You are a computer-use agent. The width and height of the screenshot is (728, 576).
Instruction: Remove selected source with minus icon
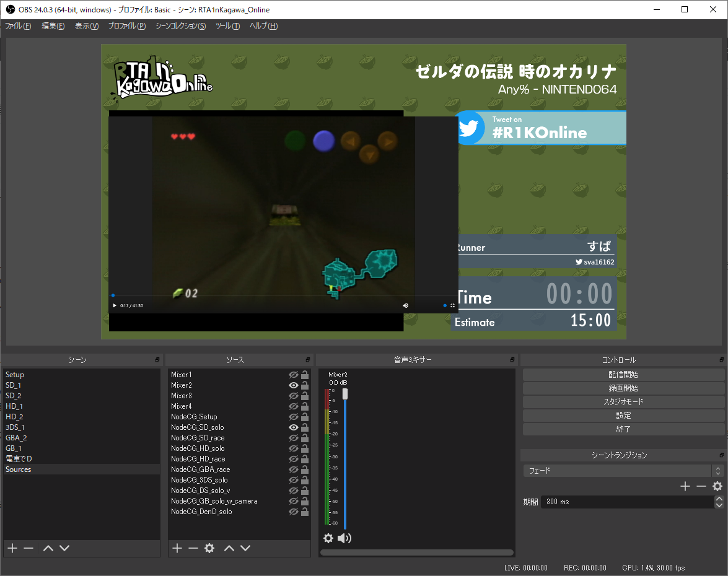click(x=193, y=548)
